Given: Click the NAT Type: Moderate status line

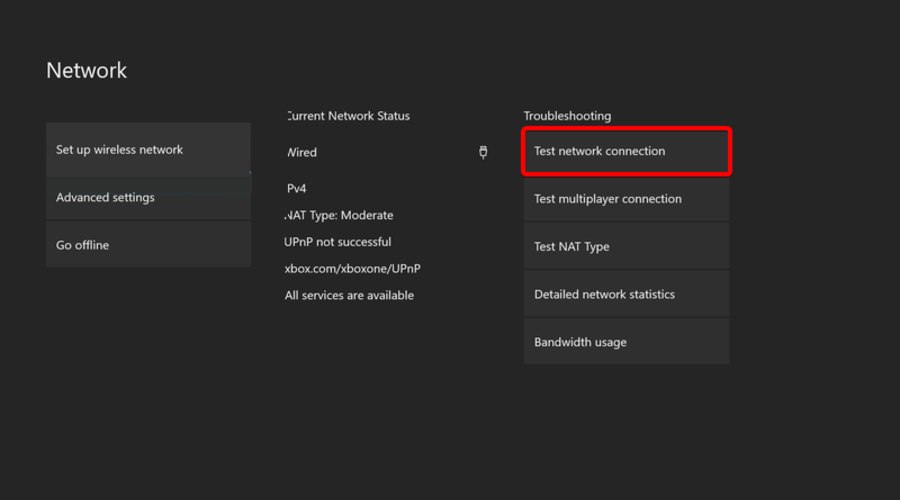Looking at the screenshot, I should 339,215.
